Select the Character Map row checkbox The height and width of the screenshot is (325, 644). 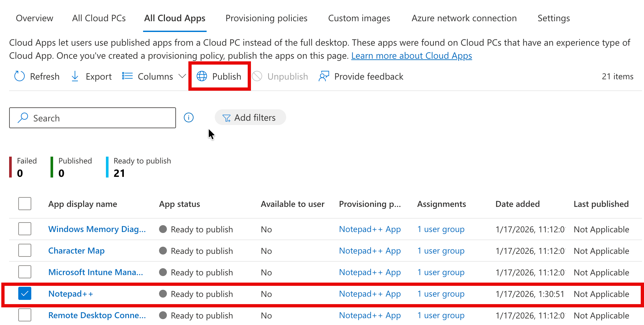coord(25,251)
